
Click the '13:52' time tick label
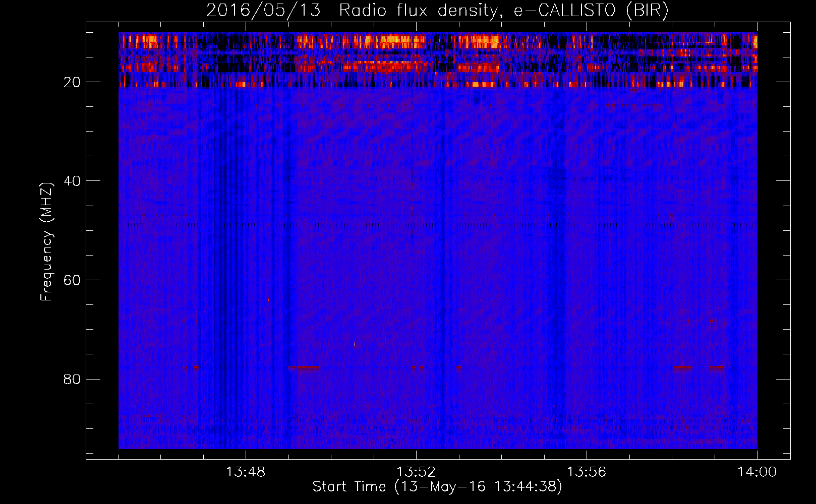[416, 472]
